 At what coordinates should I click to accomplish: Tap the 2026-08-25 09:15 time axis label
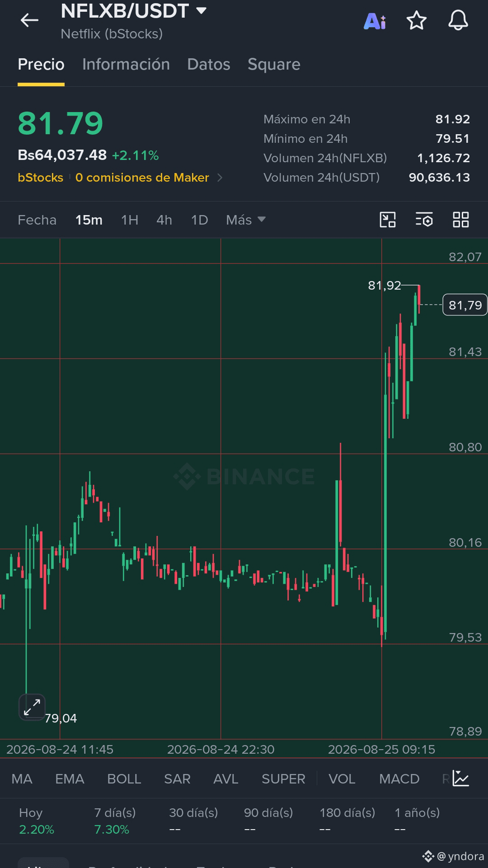click(x=381, y=750)
